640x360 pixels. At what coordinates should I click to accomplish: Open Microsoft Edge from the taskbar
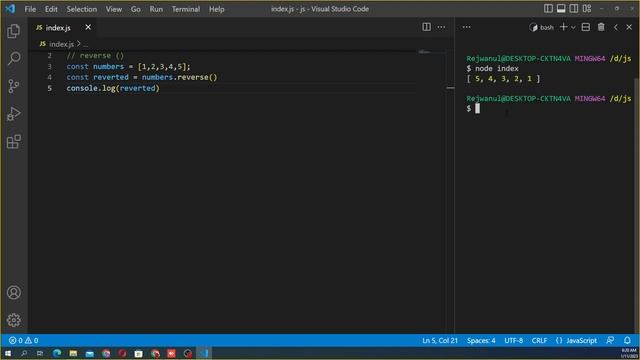pos(57,353)
